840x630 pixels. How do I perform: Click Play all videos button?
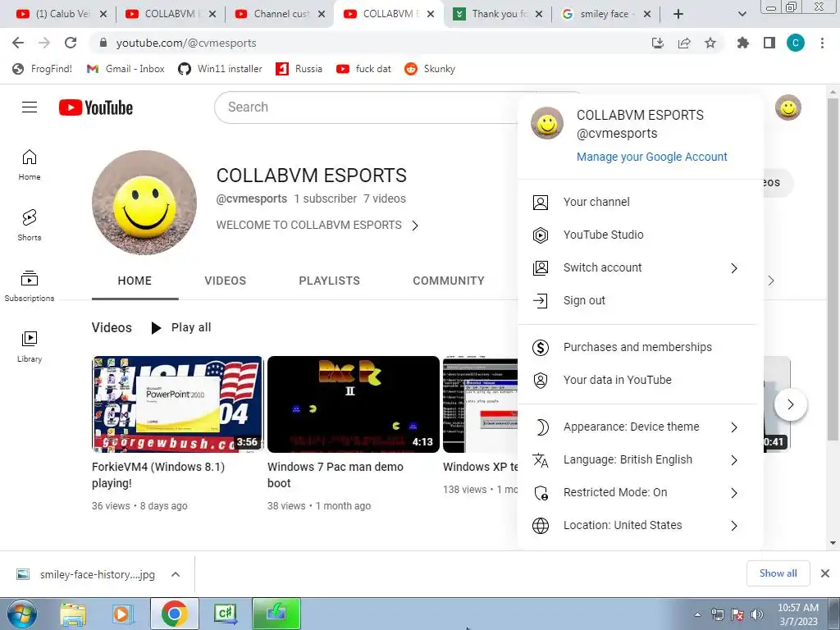(x=181, y=328)
